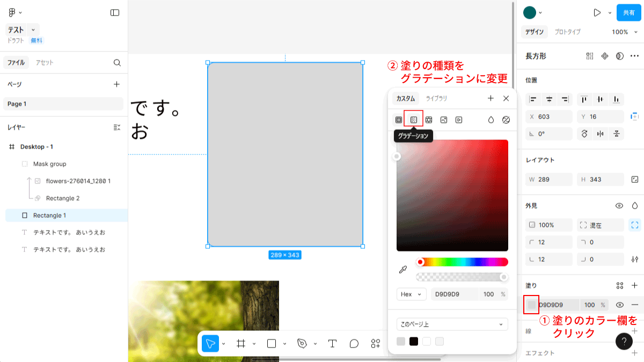Toggle the appearance visibility eye icon
Viewport: 644px width, 362px height.
(619, 205)
